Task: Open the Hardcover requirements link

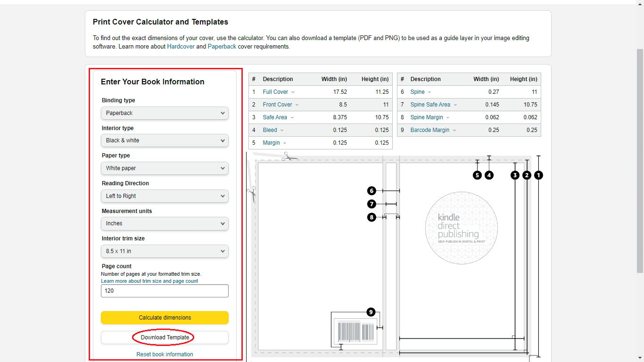Action: pyautogui.click(x=181, y=47)
